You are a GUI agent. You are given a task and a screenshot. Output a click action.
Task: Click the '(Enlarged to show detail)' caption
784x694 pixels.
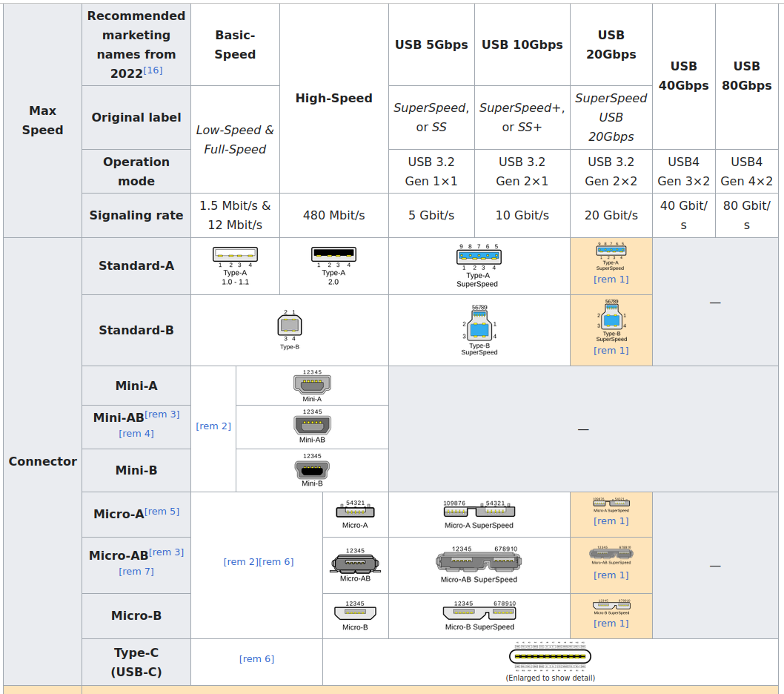[x=550, y=678]
